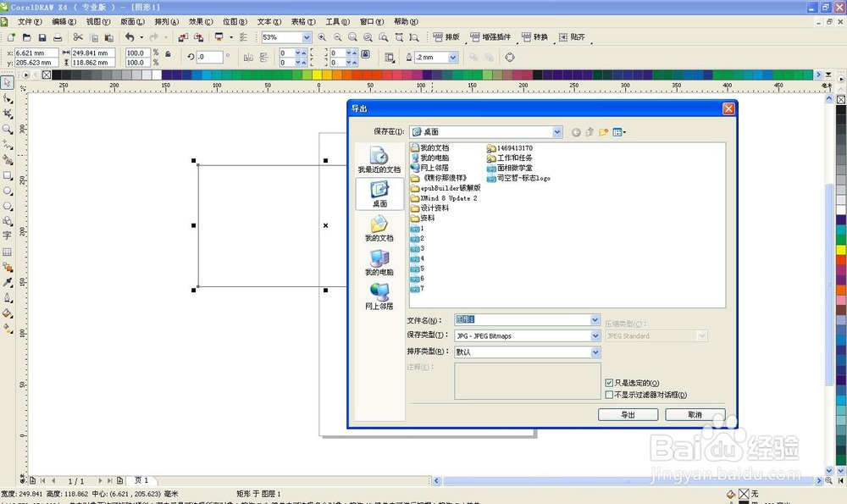The height and width of the screenshot is (504, 847).
Task: Click the 取消 button
Action: coord(695,414)
